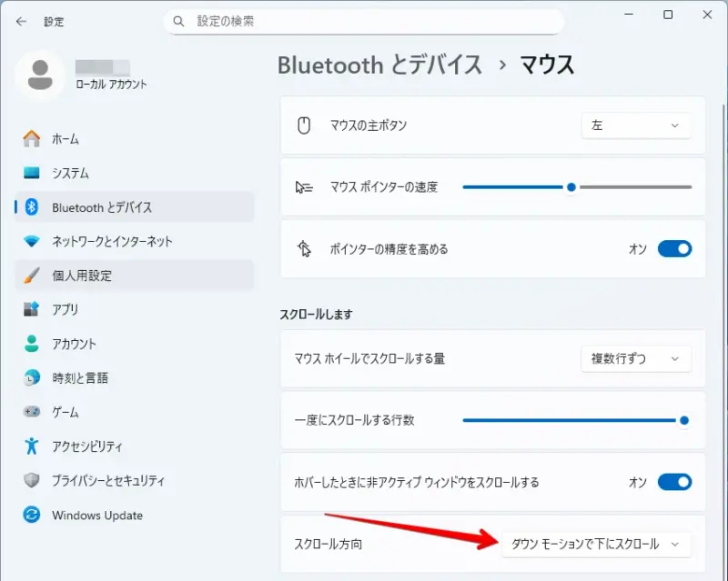
Task: Click the システム monitor icon
Action: pos(32,173)
